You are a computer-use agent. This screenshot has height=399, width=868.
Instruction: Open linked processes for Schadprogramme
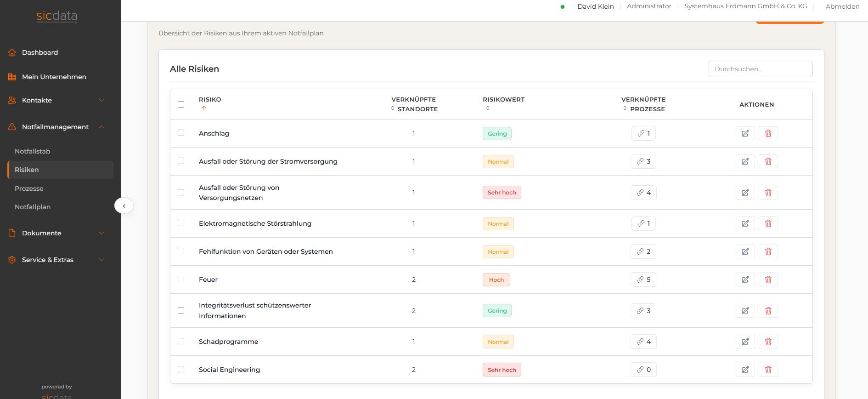point(643,342)
